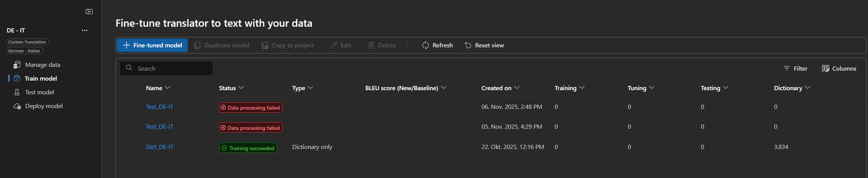This screenshot has height=178, width=868.
Task: Click the Training succeeded status badge
Action: 248,148
